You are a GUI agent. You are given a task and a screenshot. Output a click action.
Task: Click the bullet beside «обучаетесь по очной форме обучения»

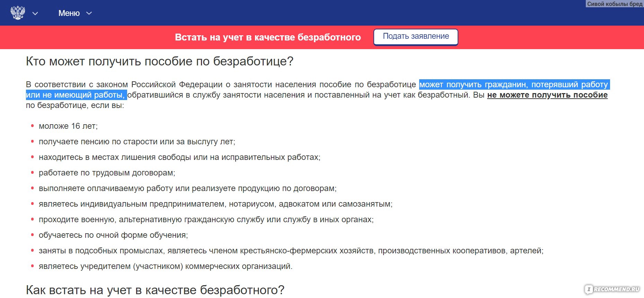click(x=33, y=234)
